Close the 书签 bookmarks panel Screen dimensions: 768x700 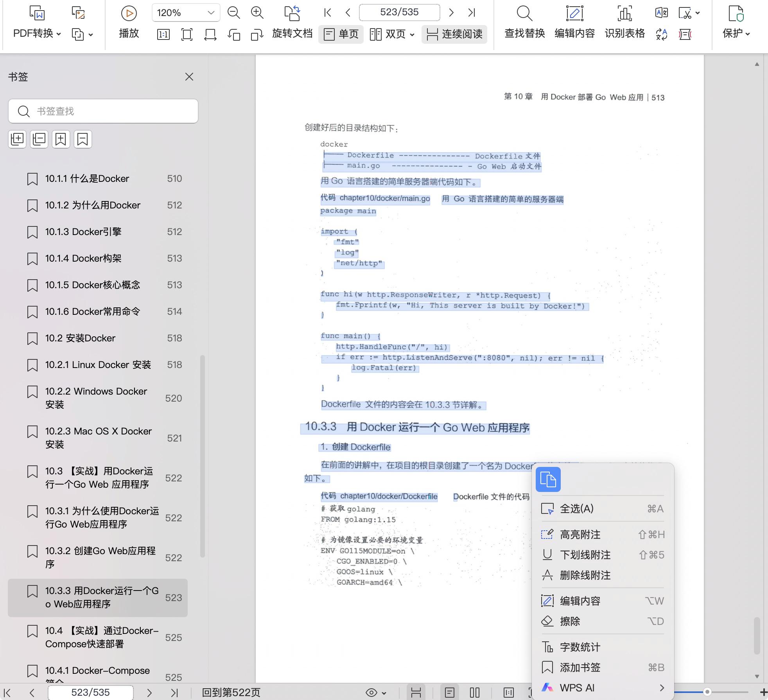coord(189,77)
